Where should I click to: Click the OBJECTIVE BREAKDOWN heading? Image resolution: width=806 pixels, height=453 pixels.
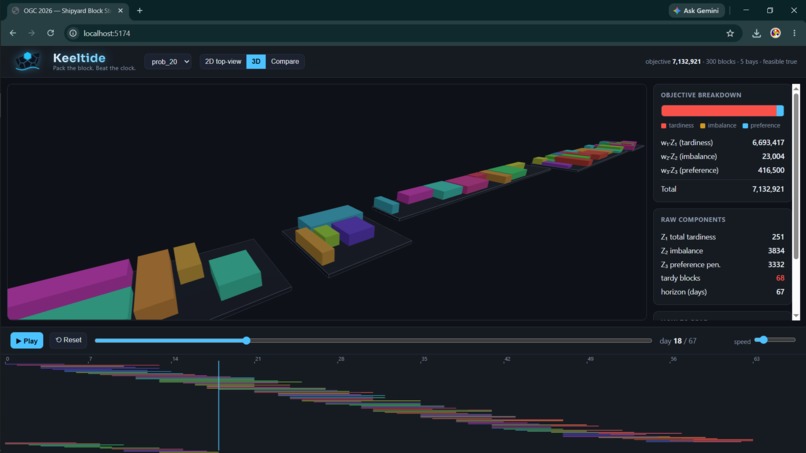[x=701, y=95]
